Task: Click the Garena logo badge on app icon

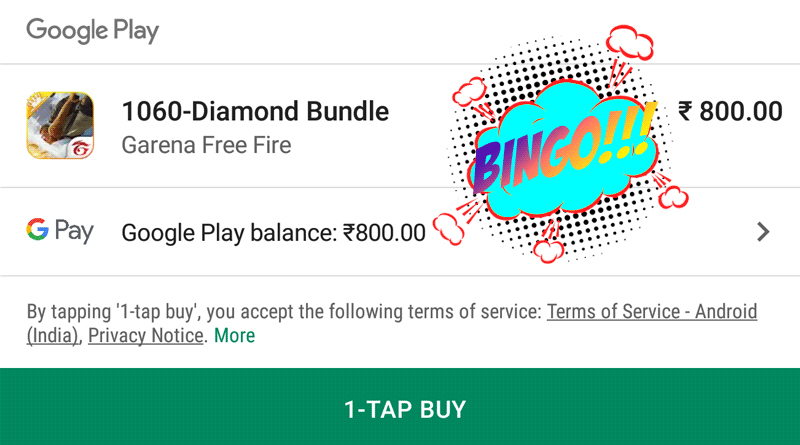Action: click(x=81, y=147)
